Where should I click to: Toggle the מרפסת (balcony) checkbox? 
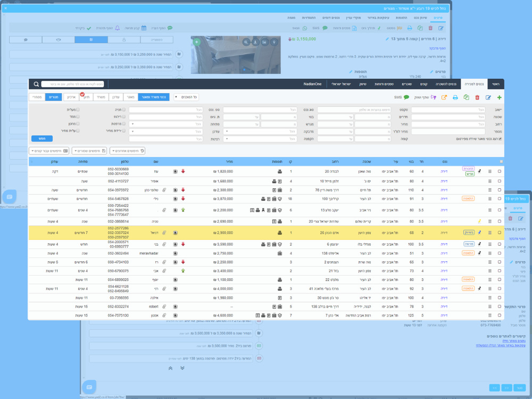click(124, 124)
